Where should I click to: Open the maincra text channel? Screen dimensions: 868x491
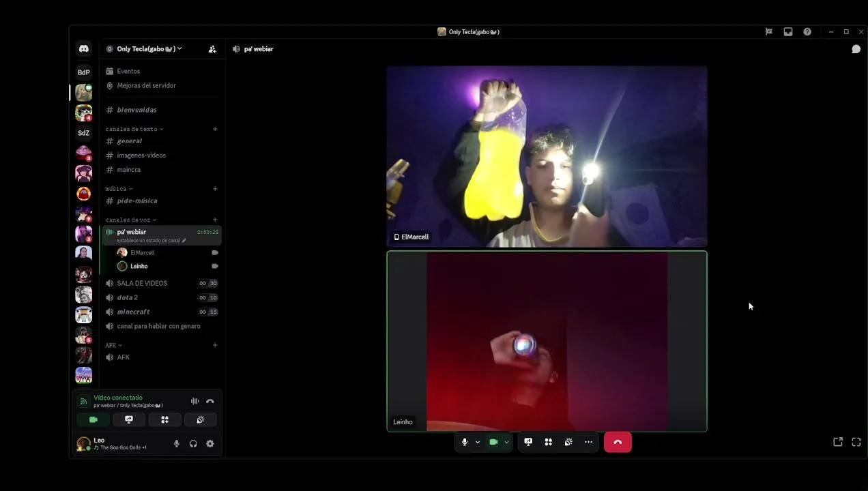coord(161,170)
